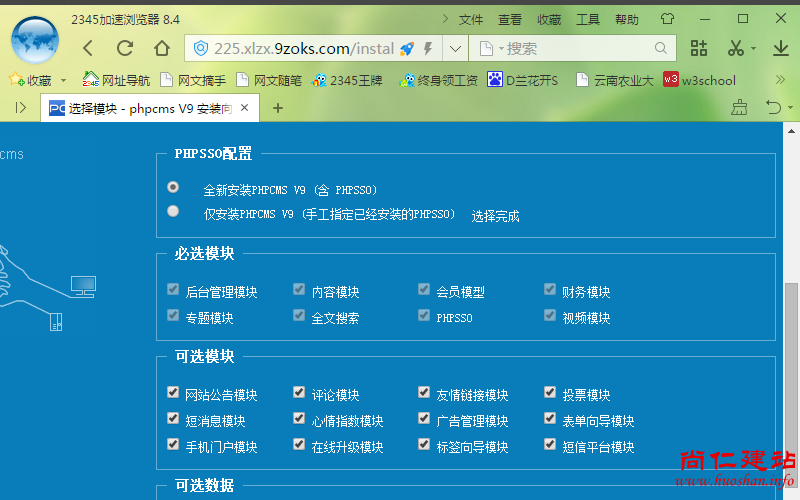
Task: Open the 工具 menu
Action: (x=588, y=19)
